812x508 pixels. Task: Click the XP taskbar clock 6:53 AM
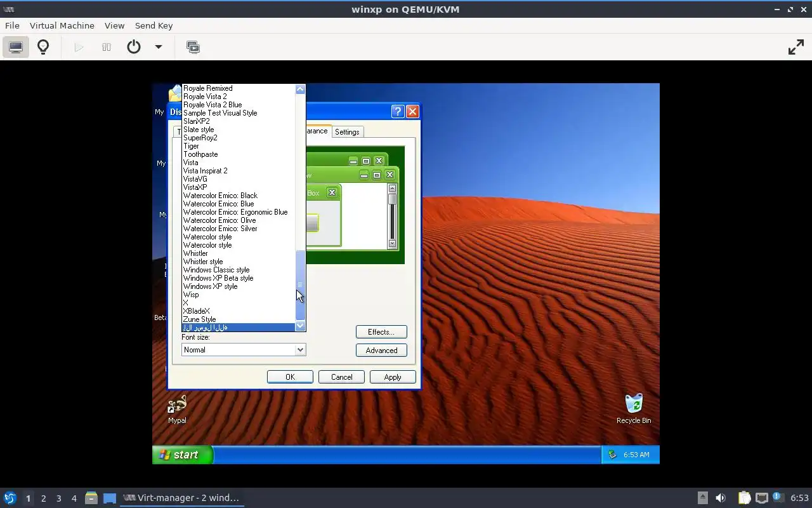(x=636, y=455)
